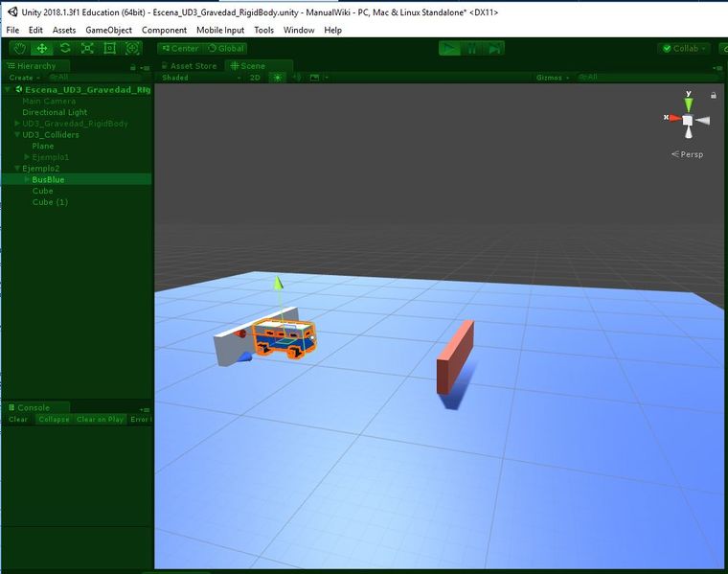Screen dimensions: 728x574
Task: Click the bottom white gizmo cone
Action: (x=689, y=132)
